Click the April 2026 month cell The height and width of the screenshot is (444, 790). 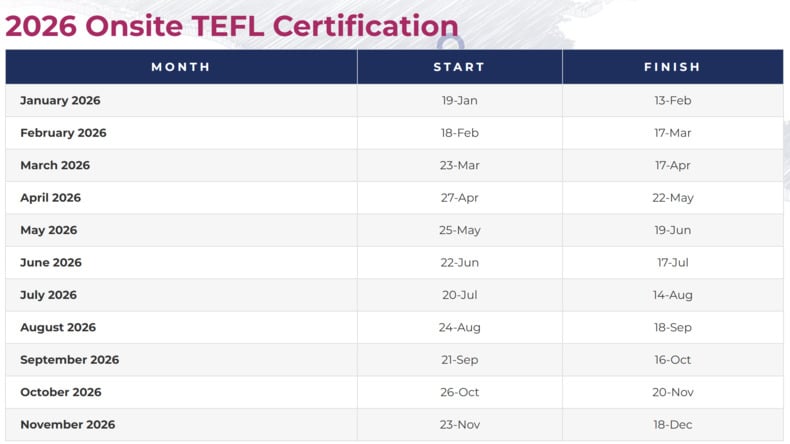(50, 198)
